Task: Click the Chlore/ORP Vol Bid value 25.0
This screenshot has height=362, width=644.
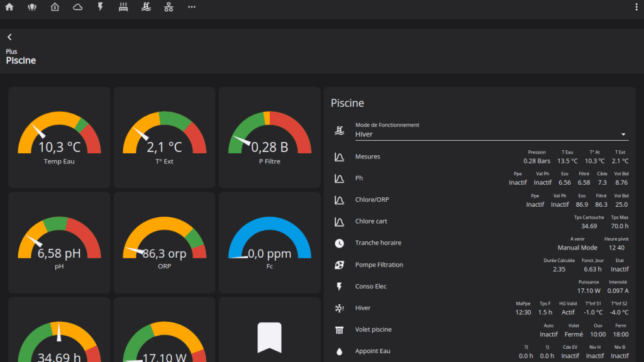Action: click(x=621, y=204)
